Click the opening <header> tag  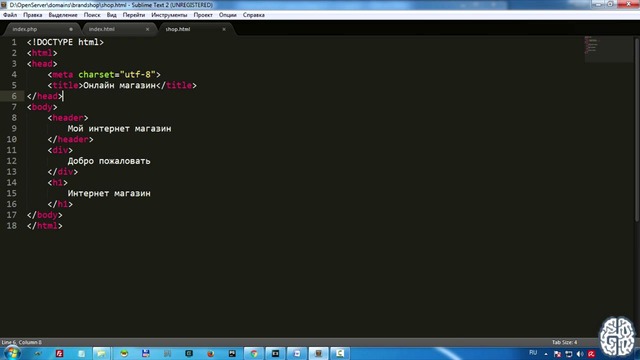(x=68, y=118)
